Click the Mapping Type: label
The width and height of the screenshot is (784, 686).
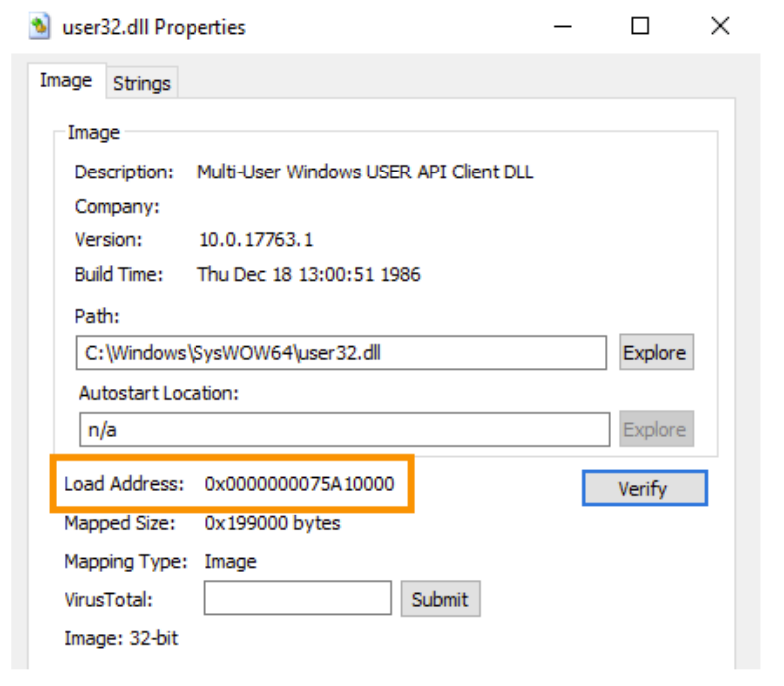pos(126,562)
